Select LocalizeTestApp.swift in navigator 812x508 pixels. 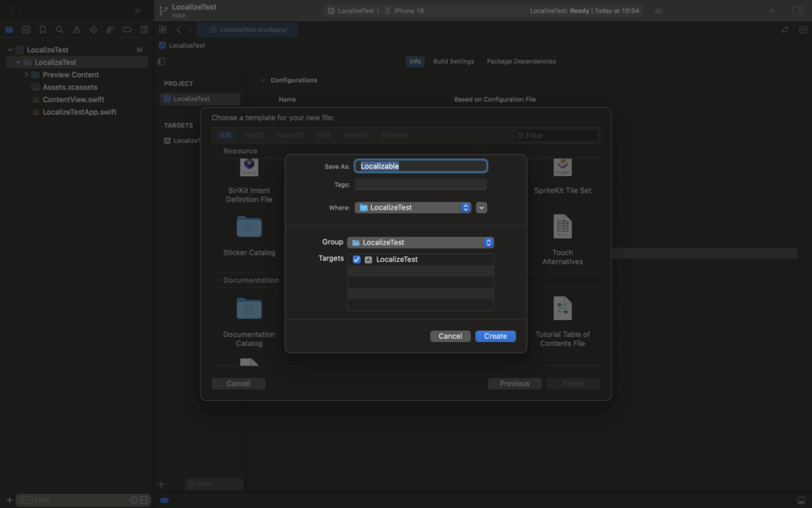(x=79, y=112)
